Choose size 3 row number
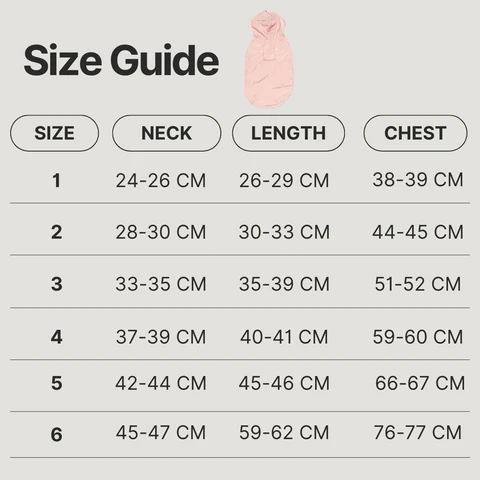The image size is (480, 480). click(56, 284)
